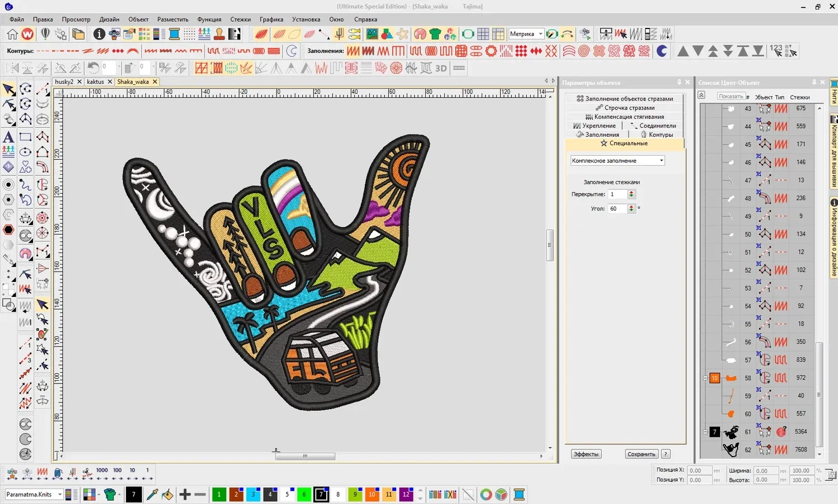The width and height of the screenshot is (838, 504).
Task: Click the Угол angle input field
Action: point(617,209)
